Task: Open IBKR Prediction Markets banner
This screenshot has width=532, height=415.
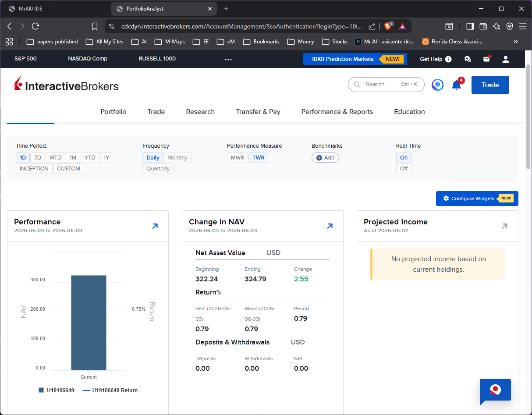Action: [x=355, y=59]
